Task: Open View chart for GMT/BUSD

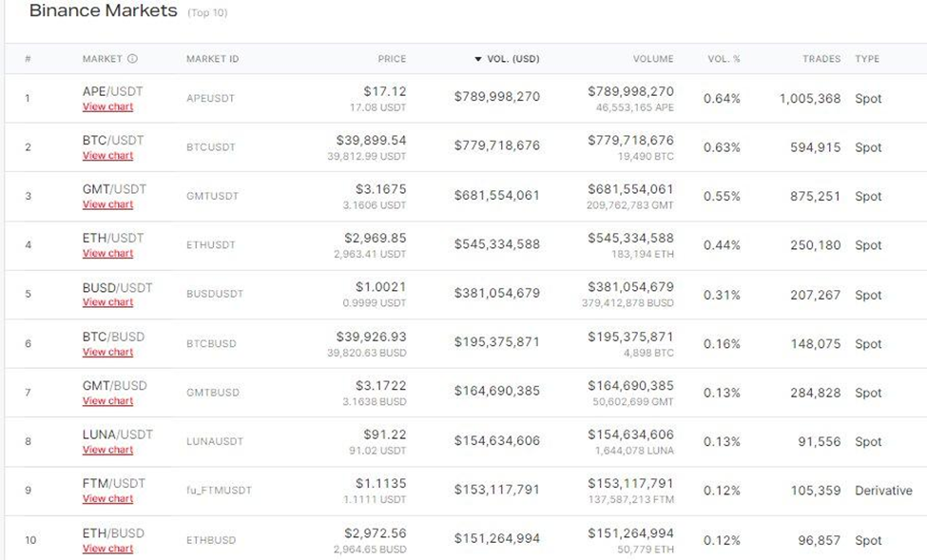Action: (107, 401)
